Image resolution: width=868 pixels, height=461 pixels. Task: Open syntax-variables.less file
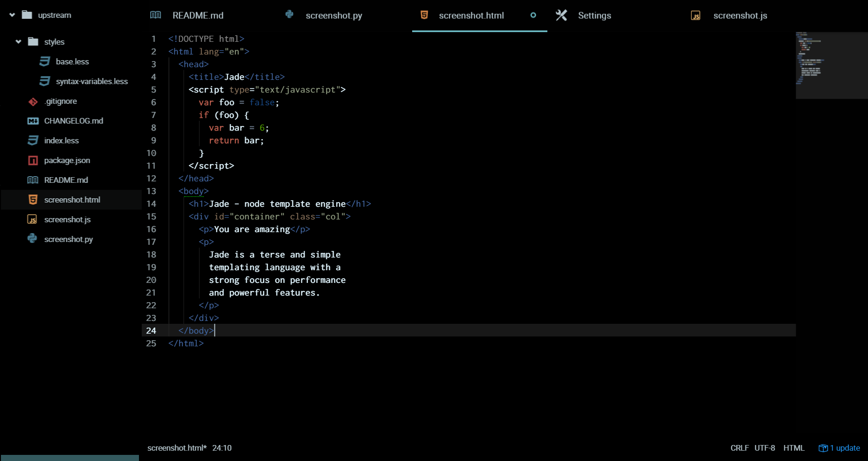click(x=92, y=81)
